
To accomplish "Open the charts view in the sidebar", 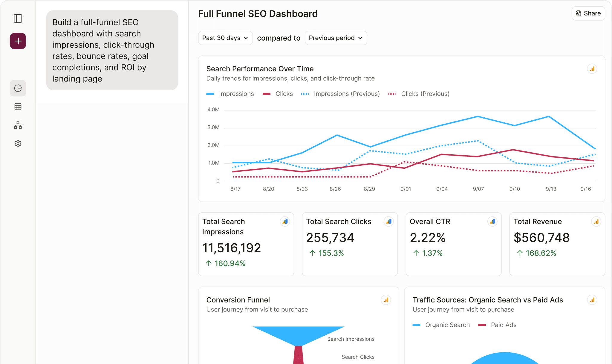I will click(18, 88).
